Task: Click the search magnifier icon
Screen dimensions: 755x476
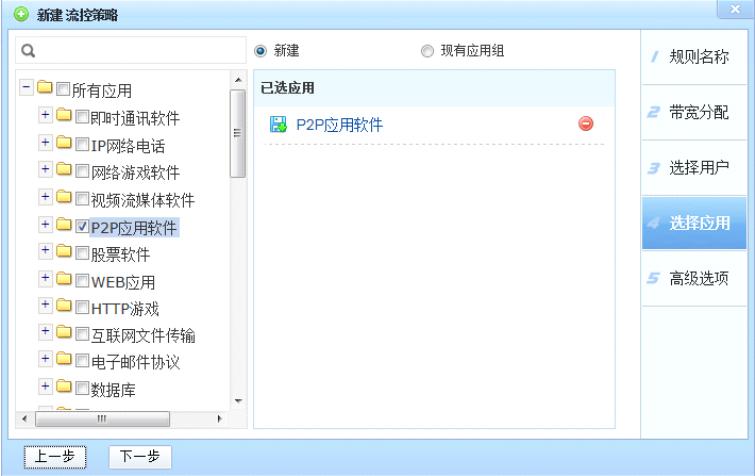Action: (x=28, y=51)
